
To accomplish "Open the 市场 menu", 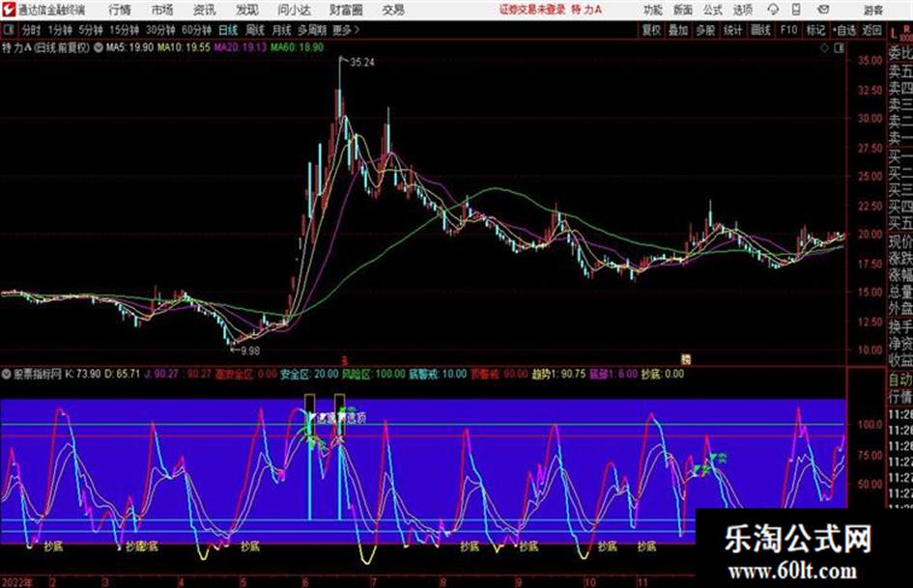I will (162, 10).
